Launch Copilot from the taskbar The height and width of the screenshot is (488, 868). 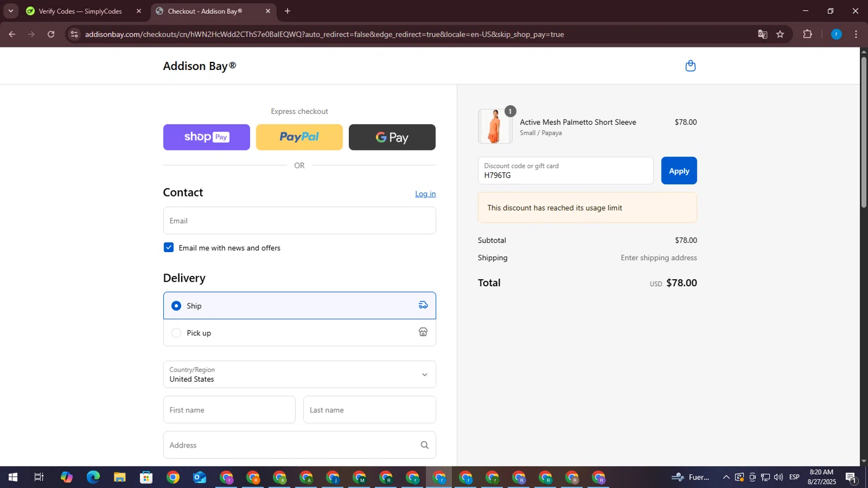pyautogui.click(x=67, y=478)
